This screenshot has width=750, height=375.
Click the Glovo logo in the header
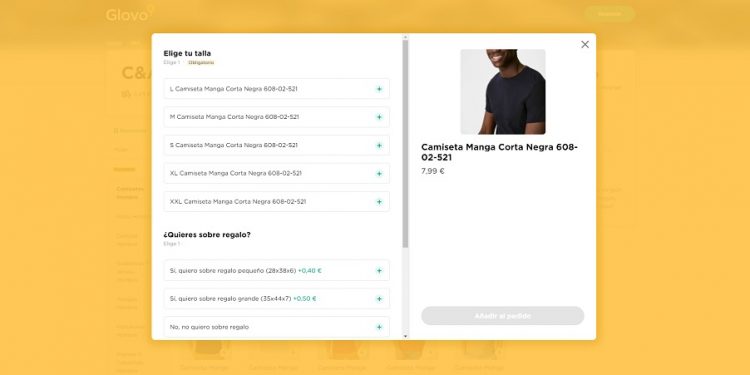coord(130,14)
